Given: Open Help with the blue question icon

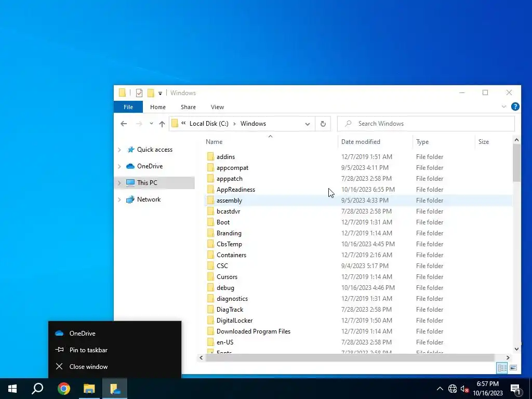Looking at the screenshot, I should pos(515,107).
